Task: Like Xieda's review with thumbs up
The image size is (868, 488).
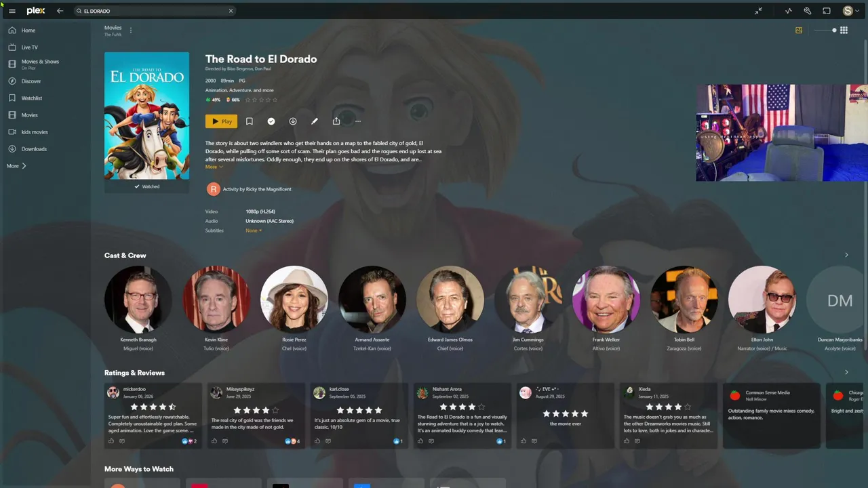Action: (627, 441)
